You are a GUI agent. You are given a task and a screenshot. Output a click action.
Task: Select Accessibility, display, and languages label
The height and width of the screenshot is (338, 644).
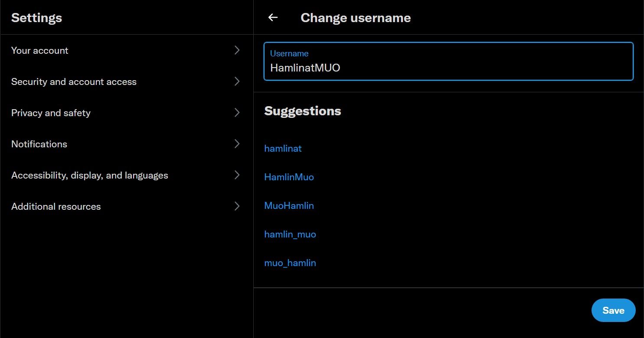coord(89,175)
